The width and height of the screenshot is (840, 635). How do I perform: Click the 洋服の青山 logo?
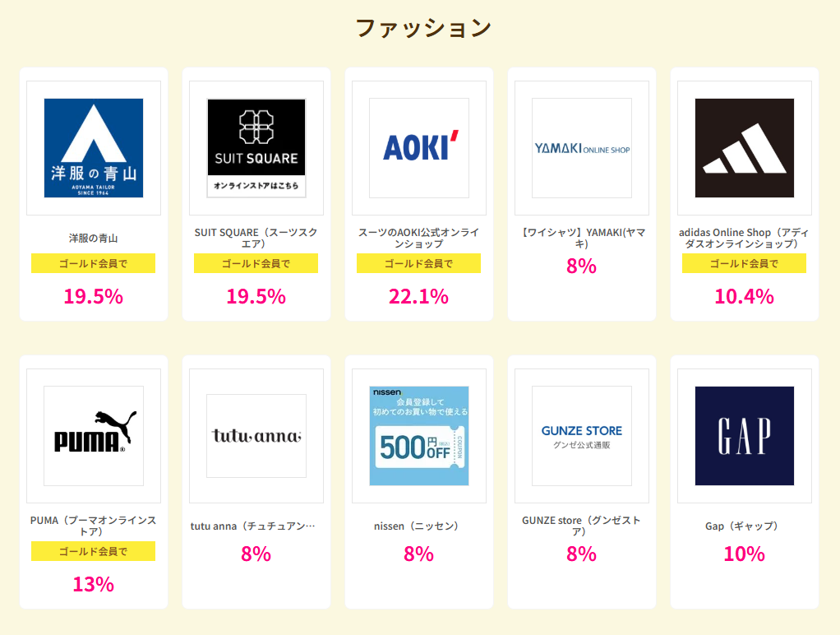pyautogui.click(x=94, y=148)
